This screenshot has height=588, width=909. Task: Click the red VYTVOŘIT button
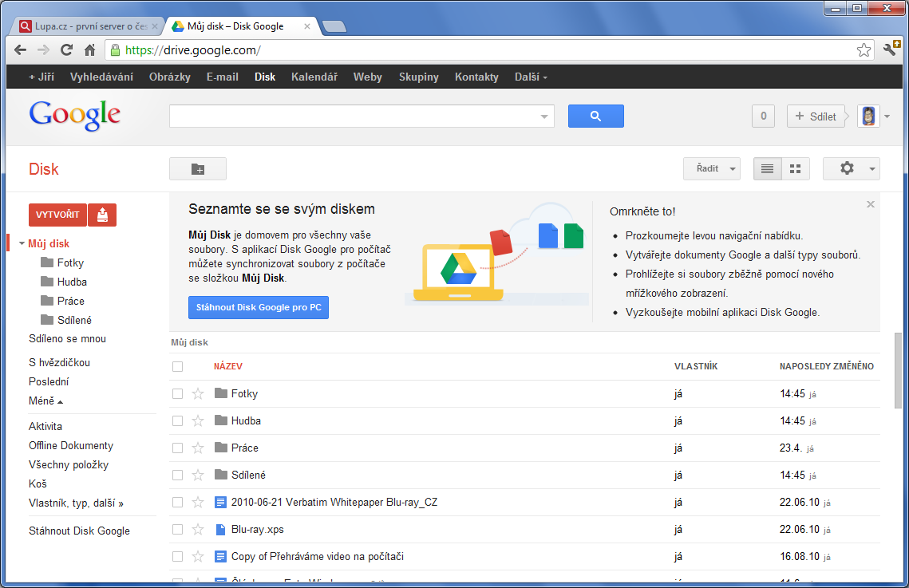[x=57, y=215]
